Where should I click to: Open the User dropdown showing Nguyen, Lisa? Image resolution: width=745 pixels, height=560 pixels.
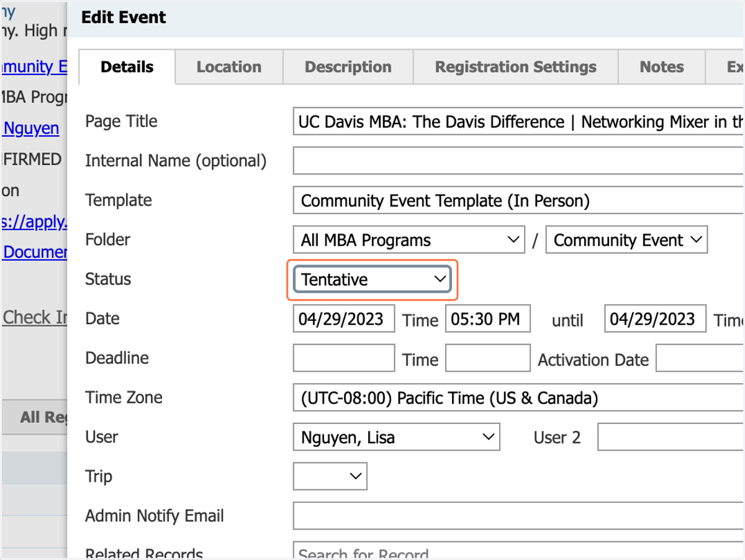[396, 437]
